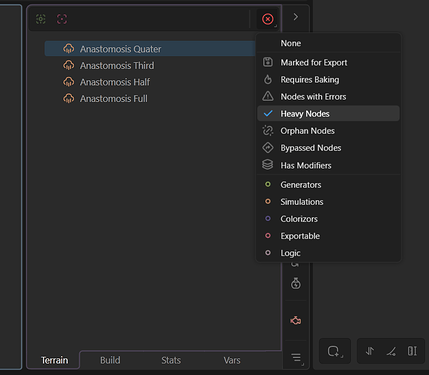Open the hamburger menu in sidebar
Screen dimensions: 429x375
pyautogui.click(x=296, y=358)
